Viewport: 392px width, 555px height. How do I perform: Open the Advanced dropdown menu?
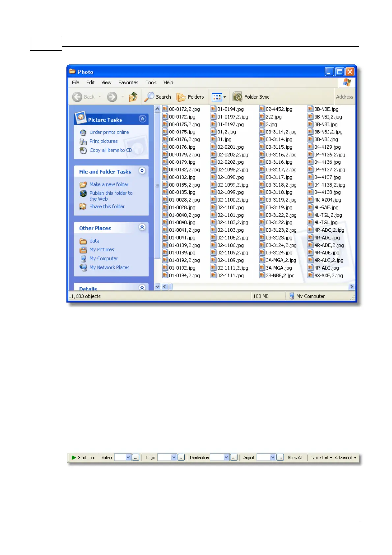[346, 458]
